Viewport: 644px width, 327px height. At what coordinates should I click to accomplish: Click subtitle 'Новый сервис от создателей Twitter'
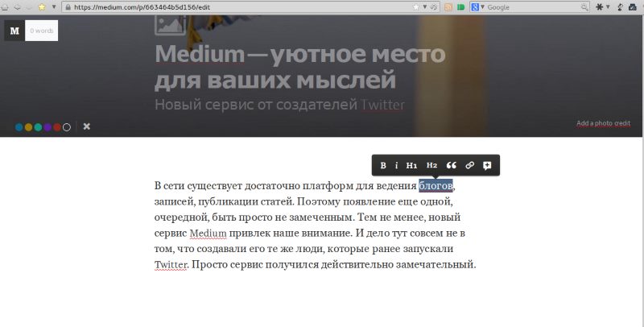(279, 105)
